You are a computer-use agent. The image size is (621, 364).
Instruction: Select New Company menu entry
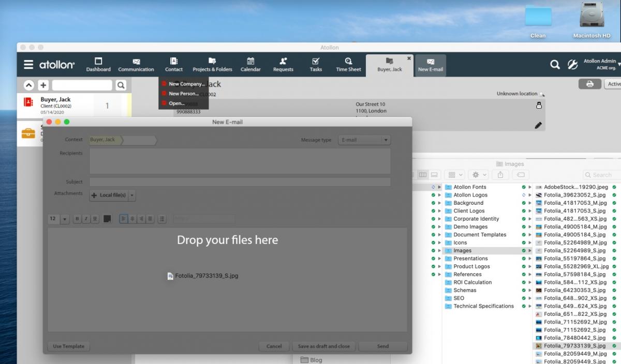click(185, 84)
